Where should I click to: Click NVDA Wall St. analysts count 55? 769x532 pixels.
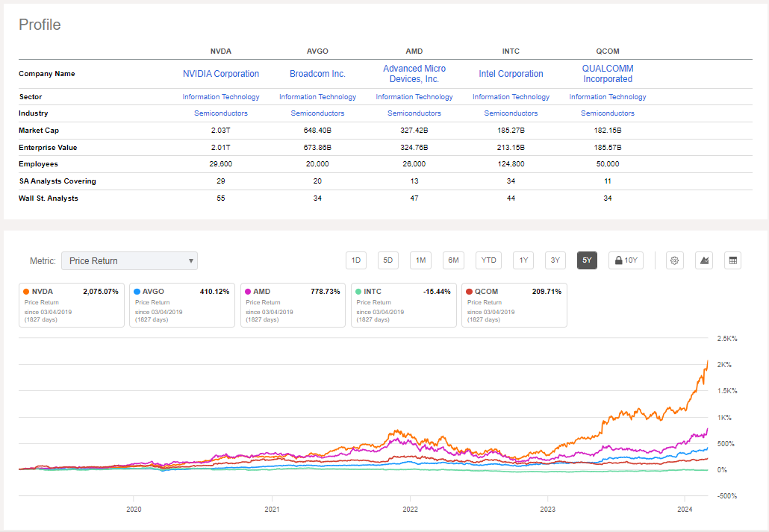pos(221,198)
